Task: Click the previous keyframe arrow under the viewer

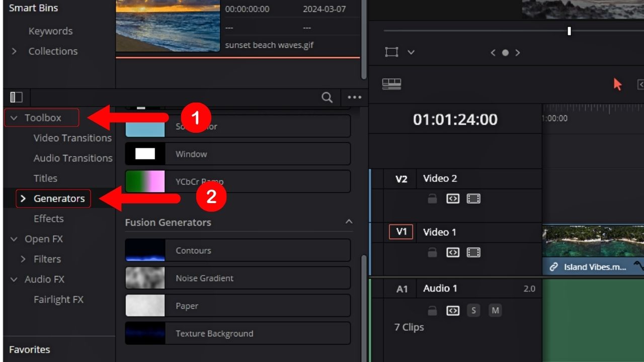Action: [493, 52]
